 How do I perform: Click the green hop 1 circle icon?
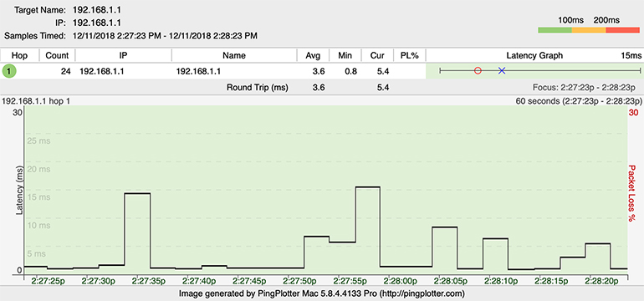coord(9,71)
